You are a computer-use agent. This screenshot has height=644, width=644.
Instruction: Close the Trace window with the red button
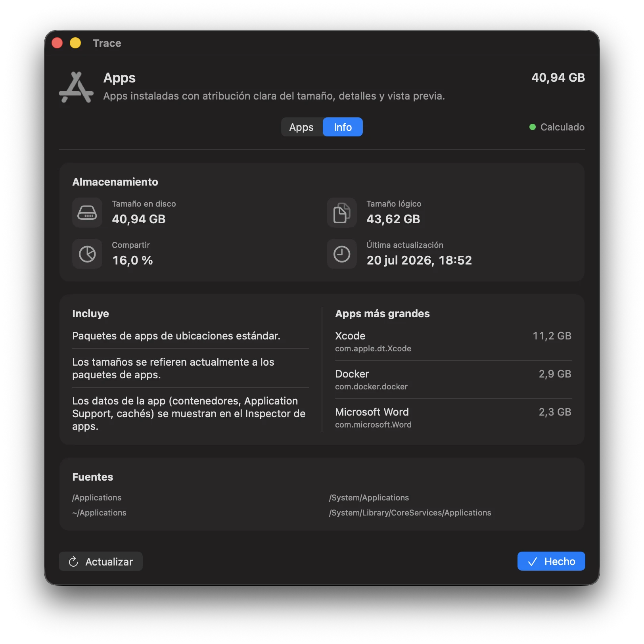coord(57,43)
